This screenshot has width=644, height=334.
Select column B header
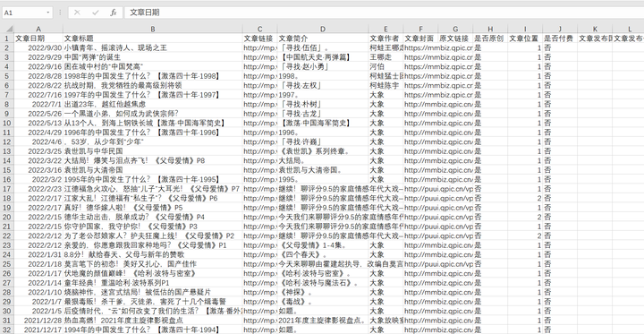coord(153,29)
